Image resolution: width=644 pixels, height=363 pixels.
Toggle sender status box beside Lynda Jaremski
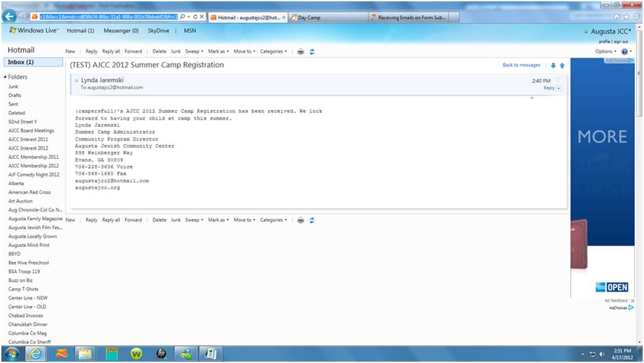coord(76,80)
